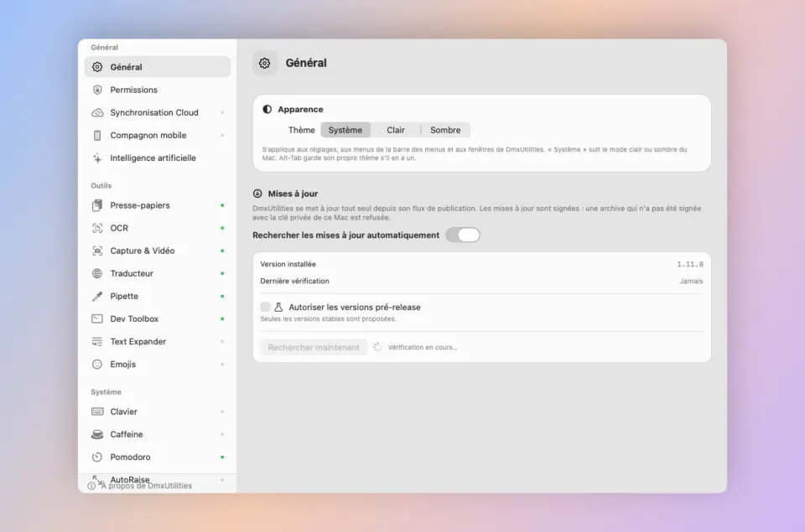This screenshot has height=532, width=805.
Task: Click the Traducteur globe icon
Action: (x=97, y=273)
